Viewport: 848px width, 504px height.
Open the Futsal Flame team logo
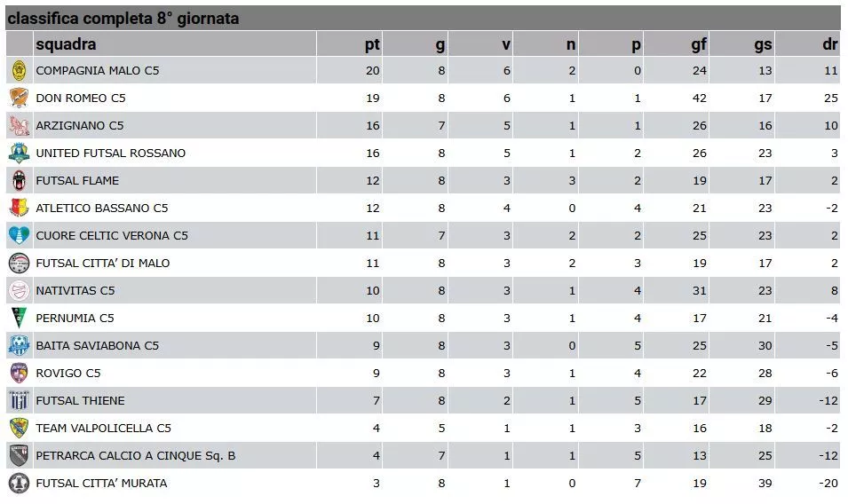(19, 180)
